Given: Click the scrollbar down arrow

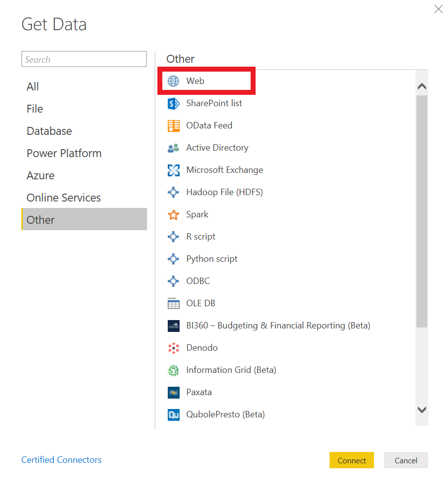Looking at the screenshot, I should click(x=422, y=409).
